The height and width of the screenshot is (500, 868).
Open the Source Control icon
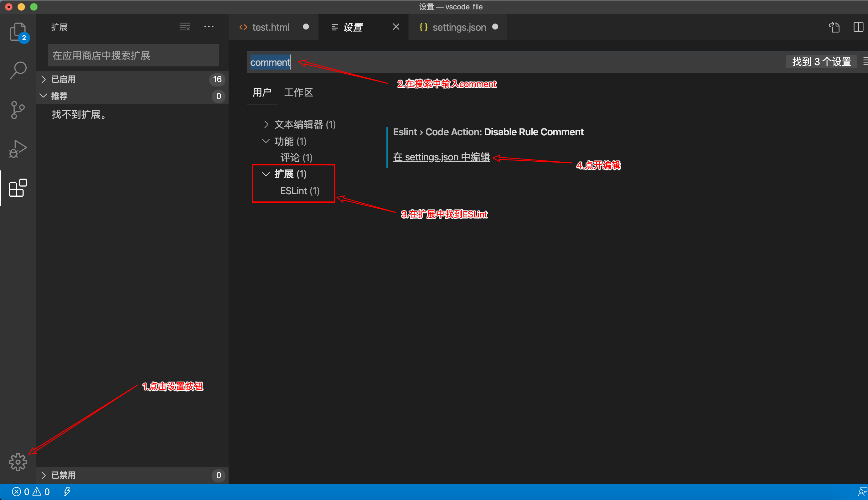18,110
